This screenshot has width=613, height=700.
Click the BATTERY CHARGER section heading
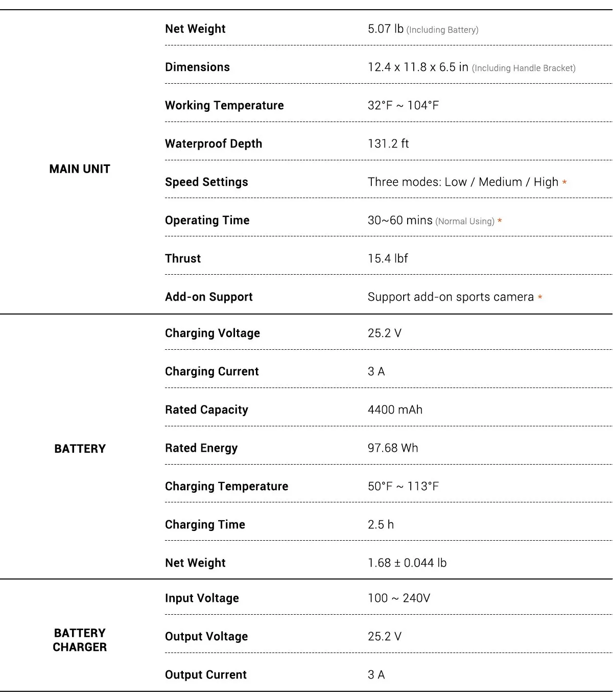point(80,640)
